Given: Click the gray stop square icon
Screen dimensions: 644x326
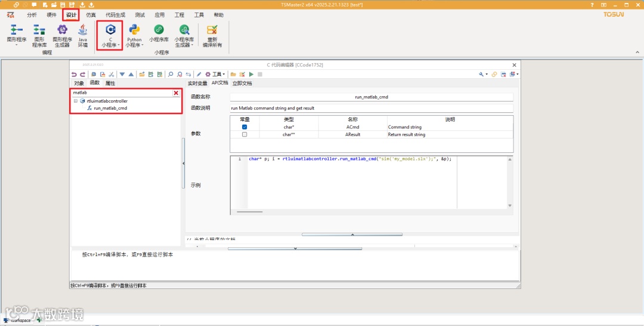Looking at the screenshot, I should click(260, 75).
